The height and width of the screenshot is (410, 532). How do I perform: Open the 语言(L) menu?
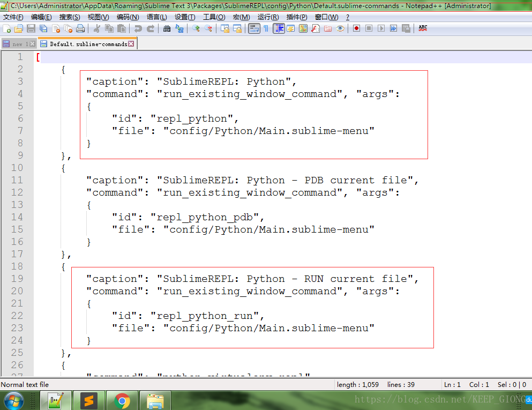pos(157,17)
